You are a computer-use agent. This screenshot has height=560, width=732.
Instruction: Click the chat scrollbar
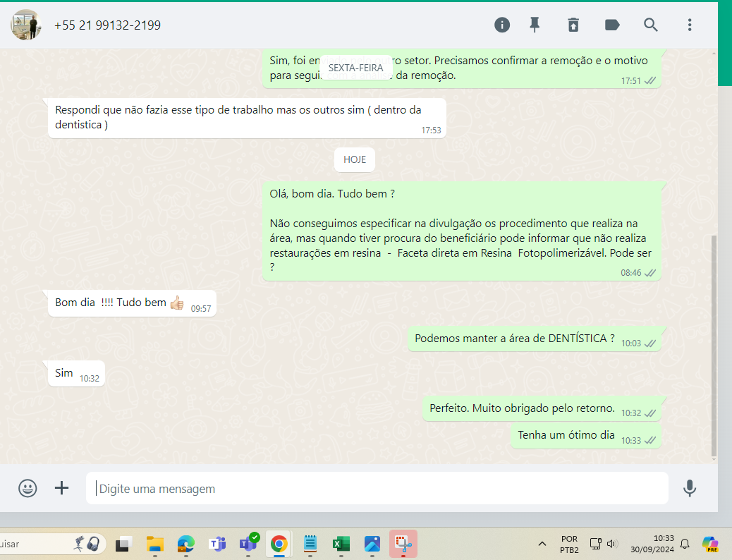[x=714, y=346]
